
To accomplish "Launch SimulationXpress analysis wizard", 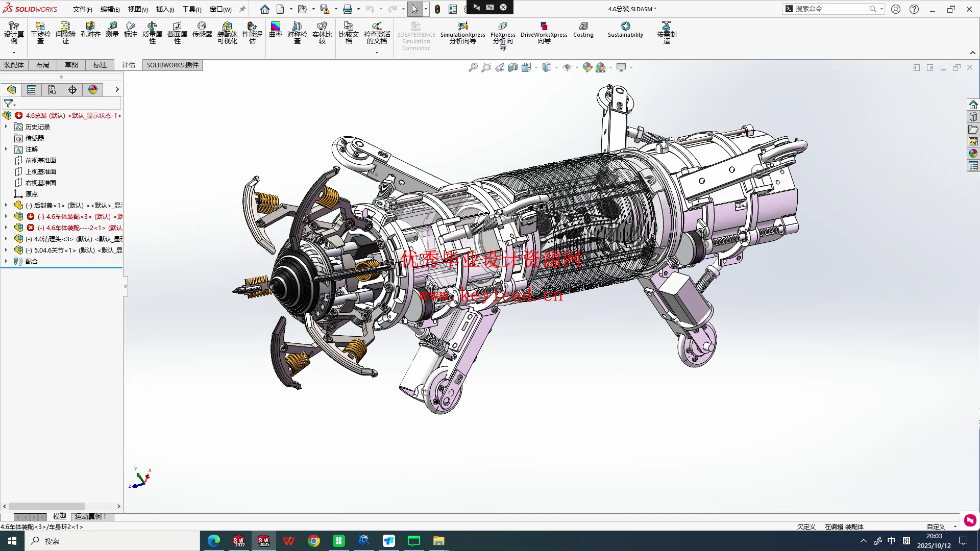I will pyautogui.click(x=462, y=32).
